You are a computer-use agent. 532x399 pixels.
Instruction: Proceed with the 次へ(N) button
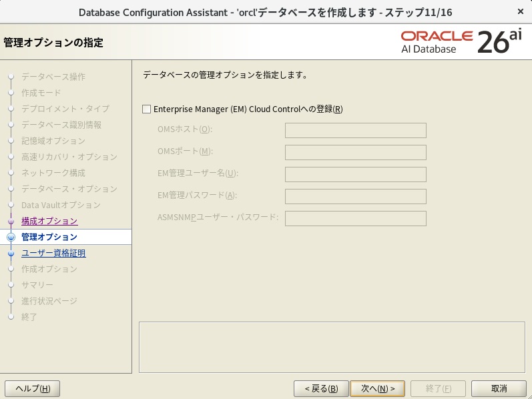tap(378, 388)
